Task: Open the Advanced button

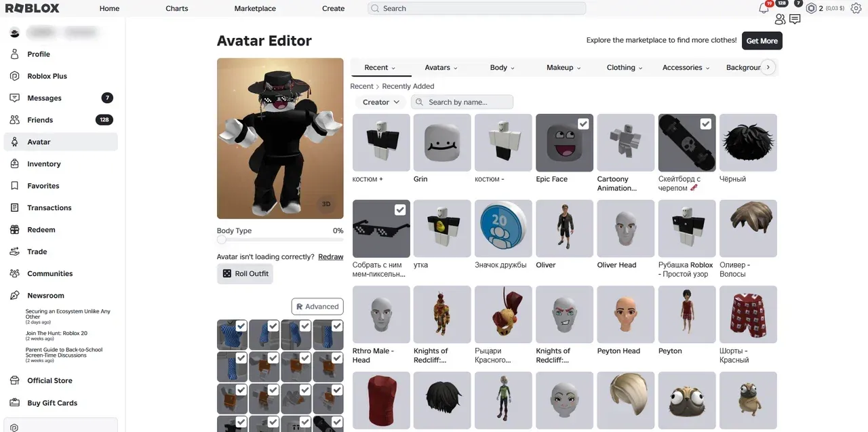Action: 317,307
